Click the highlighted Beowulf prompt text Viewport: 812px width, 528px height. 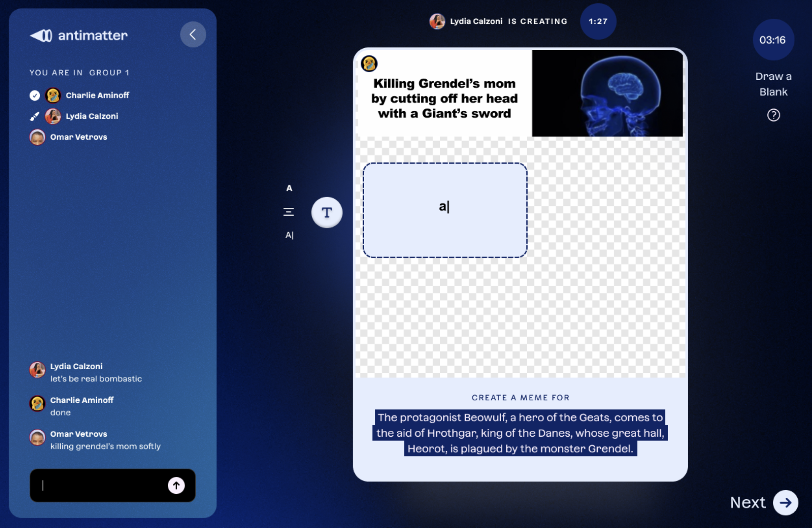point(520,433)
